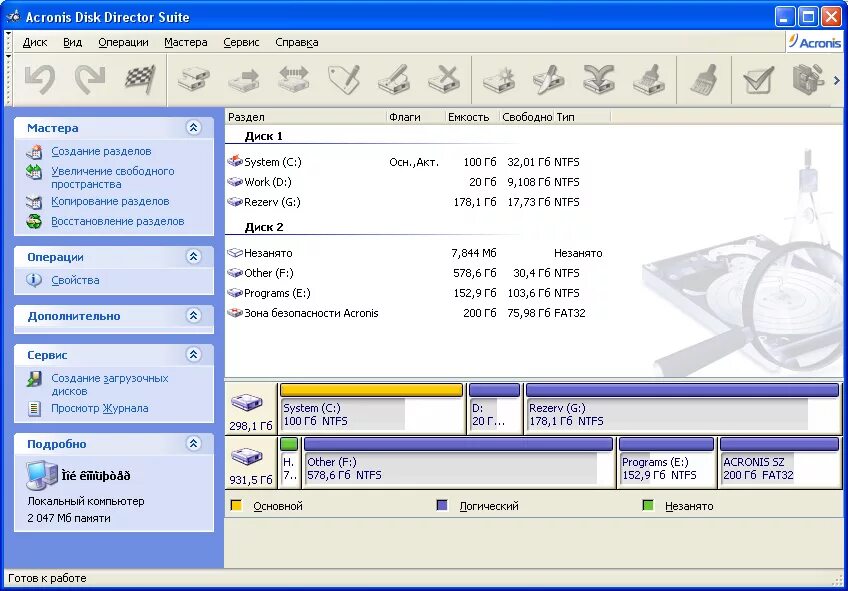Click the yellow Основной legend swatch
Screen dimensions: 848x591
tap(236, 506)
